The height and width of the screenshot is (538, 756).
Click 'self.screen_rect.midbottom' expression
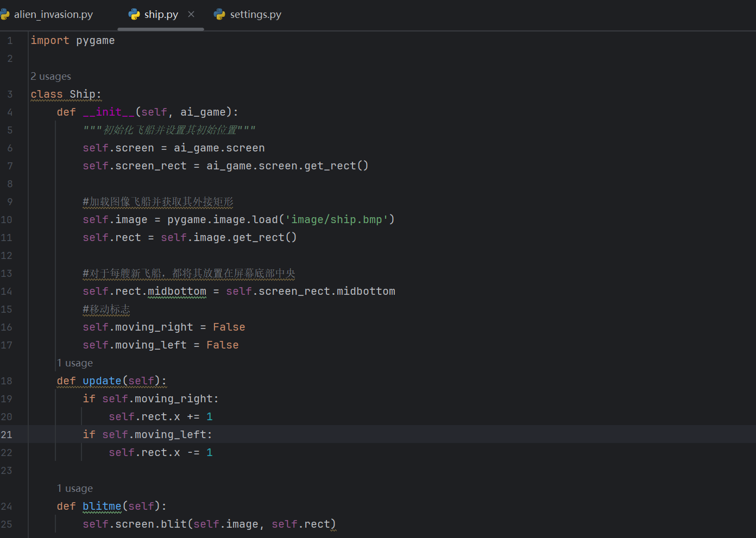(311, 292)
